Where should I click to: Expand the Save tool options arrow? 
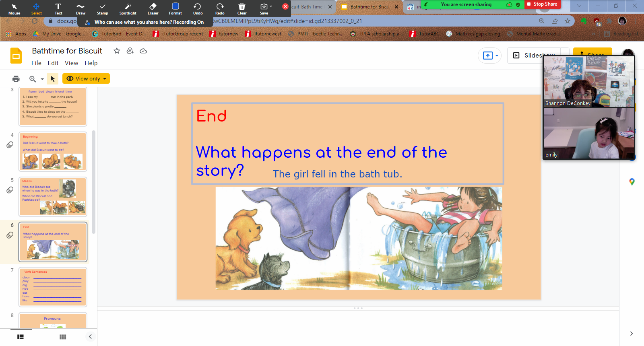coord(271,6)
